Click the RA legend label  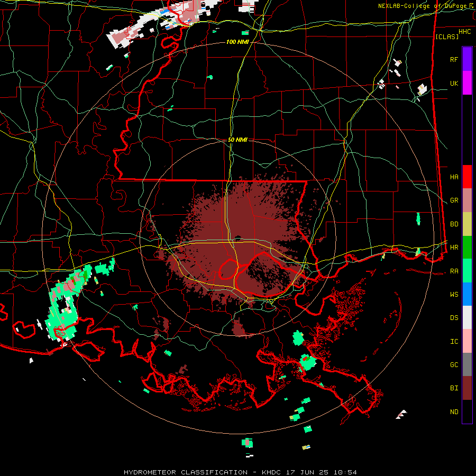454,271
